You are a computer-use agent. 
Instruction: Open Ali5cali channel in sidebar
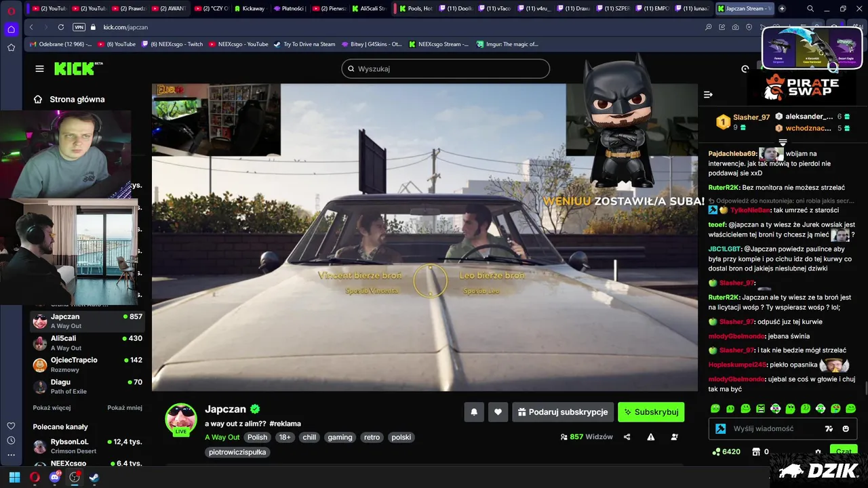click(88, 342)
